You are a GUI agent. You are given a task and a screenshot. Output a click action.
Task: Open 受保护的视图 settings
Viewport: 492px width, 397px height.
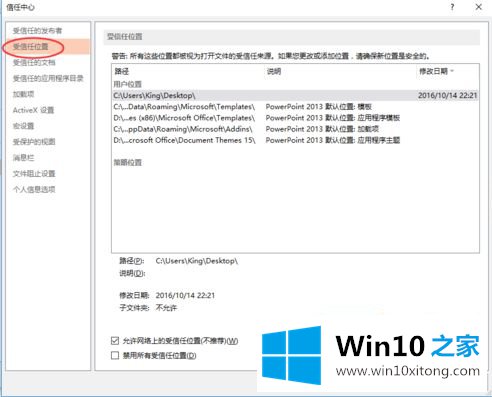(34, 142)
